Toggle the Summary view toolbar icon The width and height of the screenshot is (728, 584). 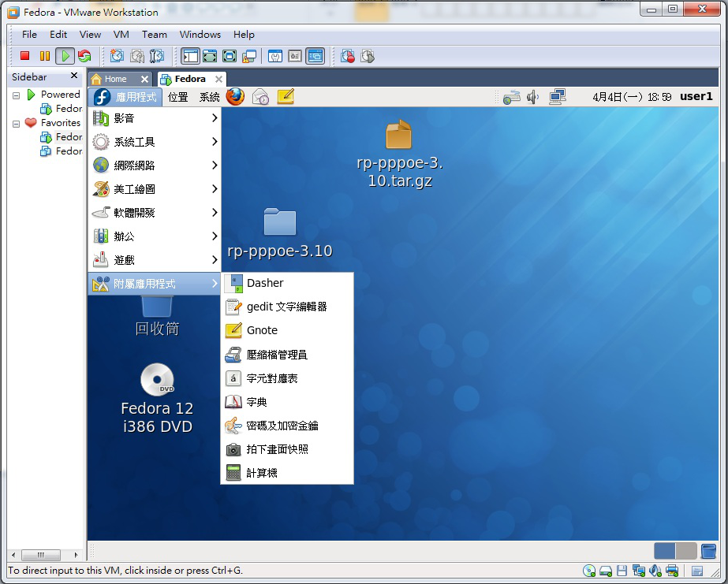pyautogui.click(x=274, y=56)
